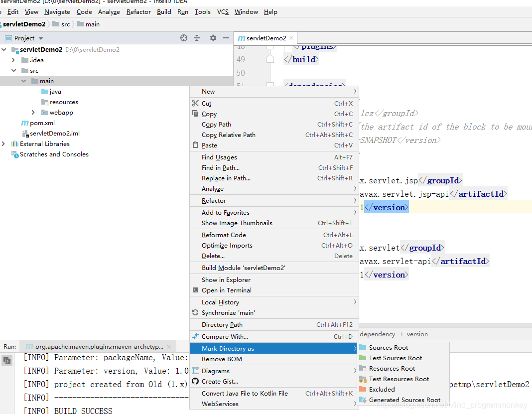Expand the .idea folder

click(13, 60)
